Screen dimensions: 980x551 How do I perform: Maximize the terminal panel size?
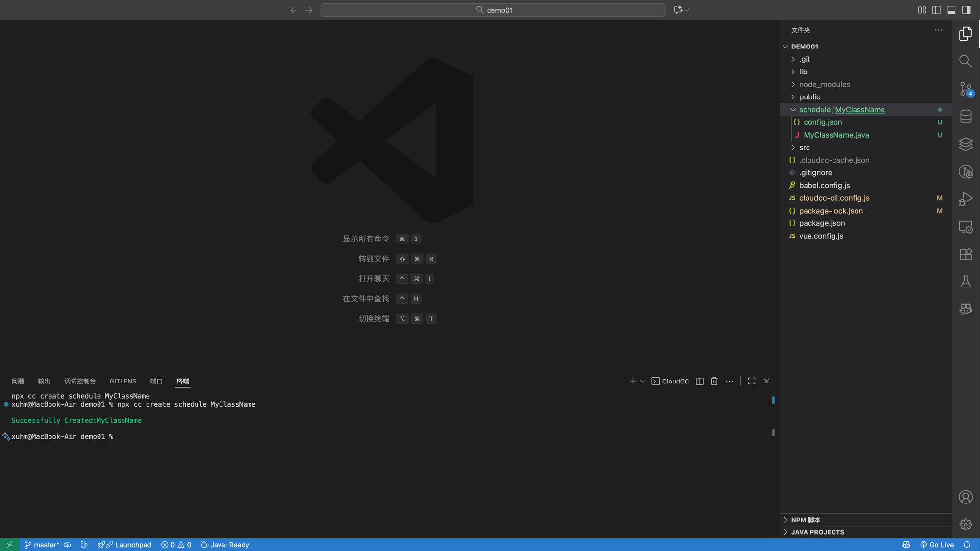[x=752, y=381]
